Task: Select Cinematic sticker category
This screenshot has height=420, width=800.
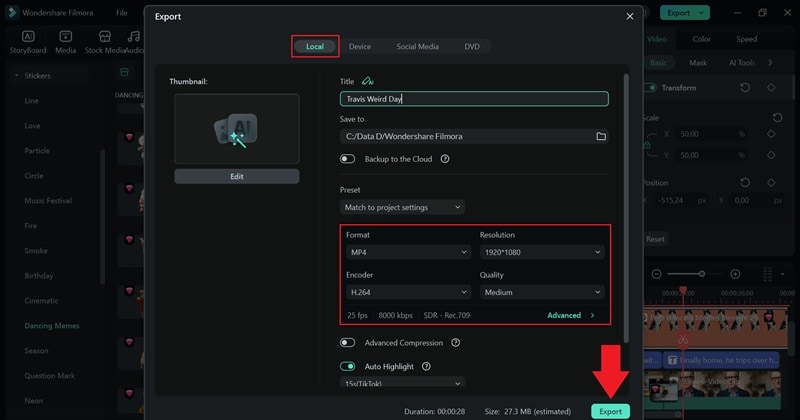Action: coord(41,301)
